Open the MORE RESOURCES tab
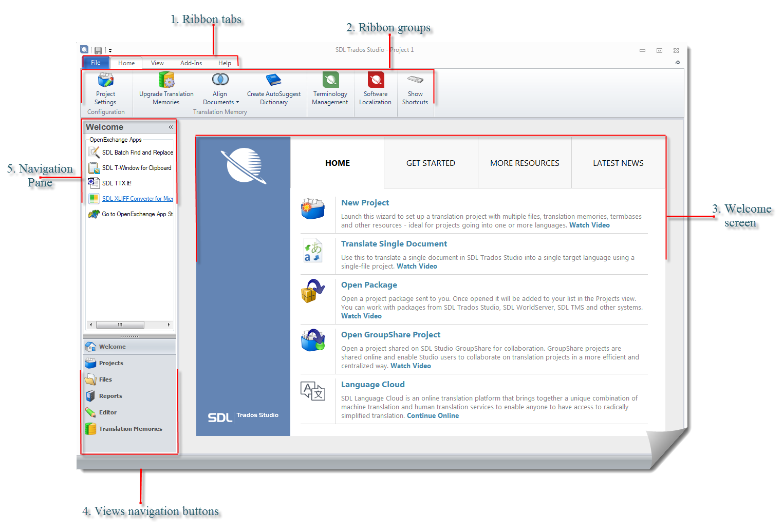The height and width of the screenshot is (532, 783). 525,163
